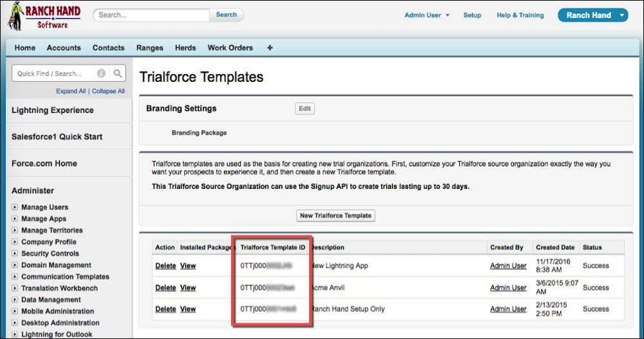Click the Collapse All link

[108, 92]
